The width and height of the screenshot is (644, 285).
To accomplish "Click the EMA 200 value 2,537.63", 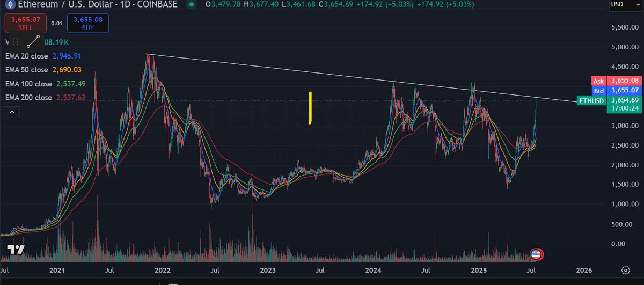I will (71, 98).
